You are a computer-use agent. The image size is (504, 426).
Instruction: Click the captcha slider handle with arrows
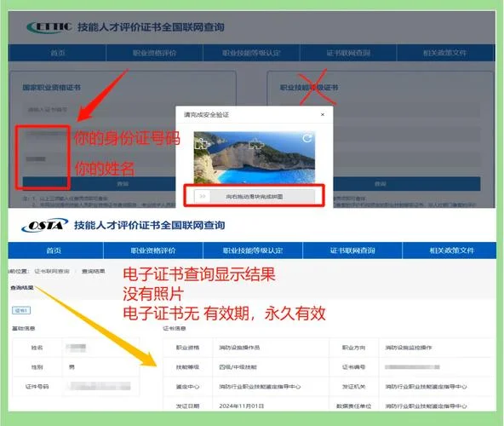tap(203, 196)
